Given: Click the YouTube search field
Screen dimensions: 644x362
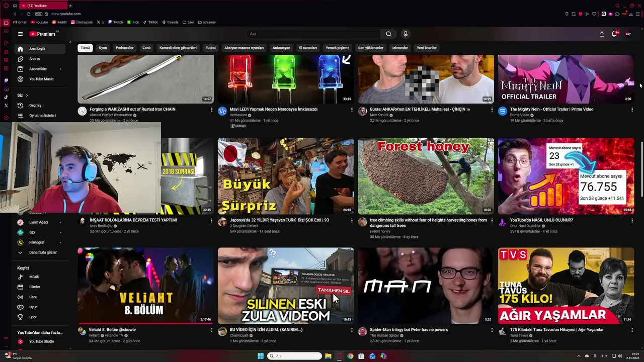Looking at the screenshot, I should (313, 34).
